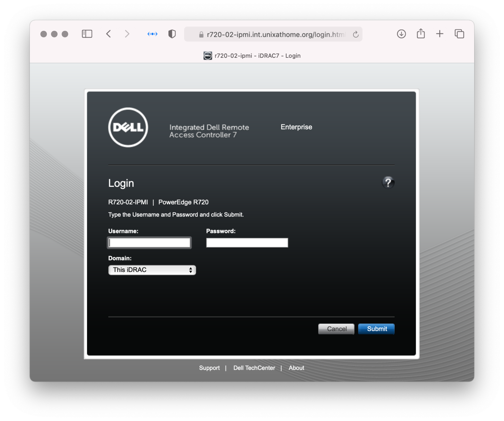Open the Dell TechCenter link
504x421 pixels.
(254, 368)
